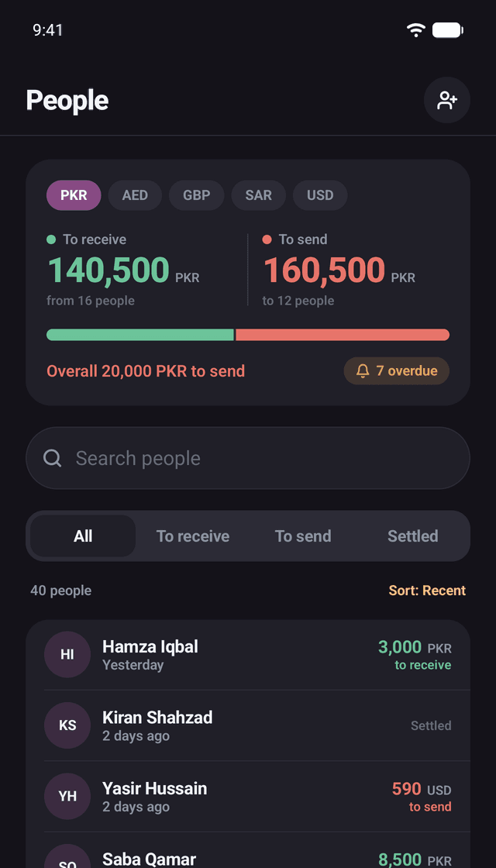Viewport: 496px width, 868px height.
Task: Open the 7 overdue reminders
Action: click(x=396, y=371)
